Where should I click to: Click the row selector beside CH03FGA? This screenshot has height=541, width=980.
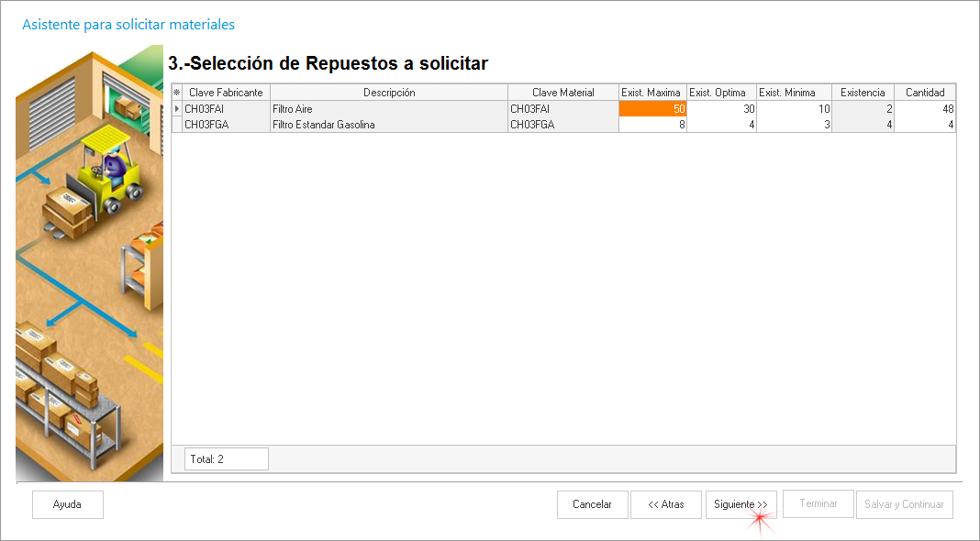pos(177,125)
